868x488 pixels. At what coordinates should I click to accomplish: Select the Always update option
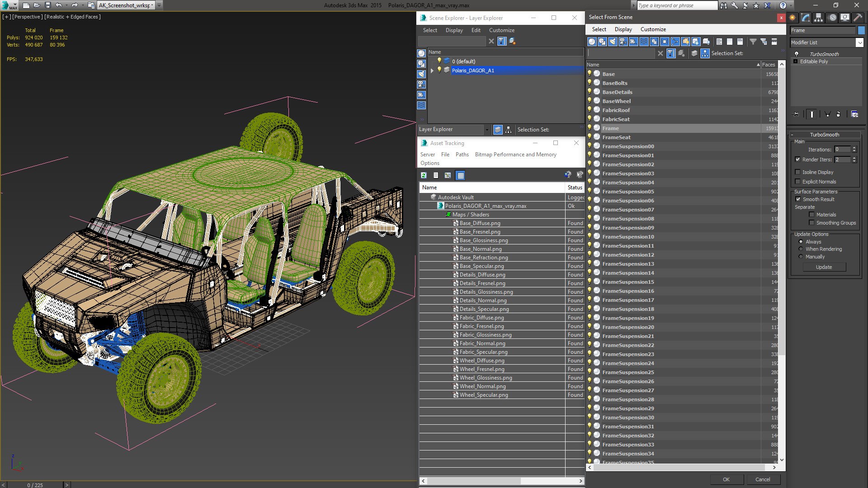click(801, 242)
